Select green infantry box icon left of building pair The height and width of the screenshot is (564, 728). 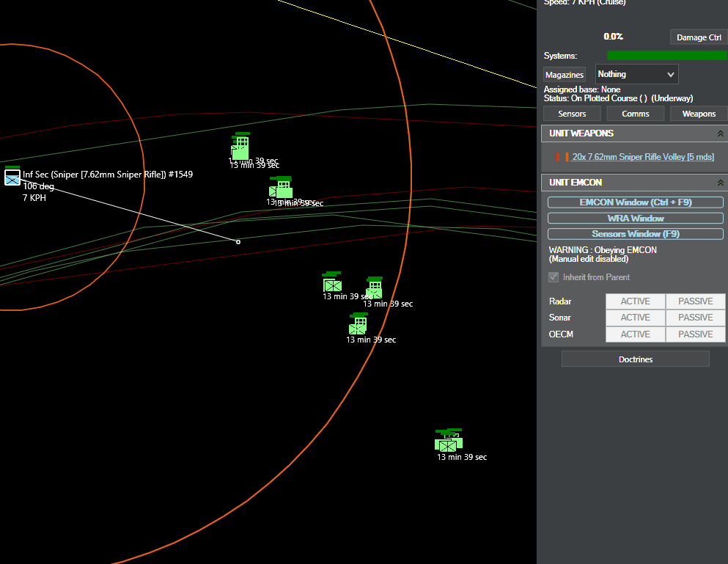(332, 282)
